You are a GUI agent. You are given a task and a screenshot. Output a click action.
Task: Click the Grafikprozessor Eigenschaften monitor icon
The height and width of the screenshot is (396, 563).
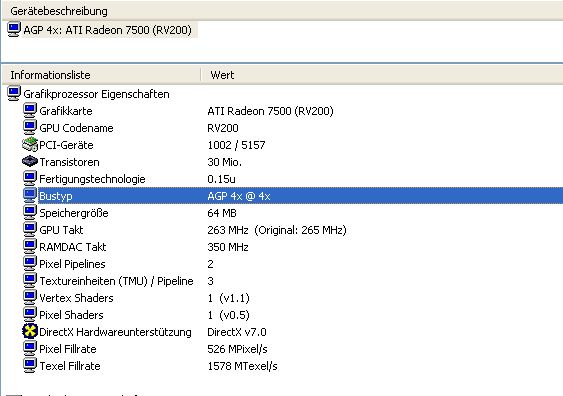pyautogui.click(x=14, y=93)
